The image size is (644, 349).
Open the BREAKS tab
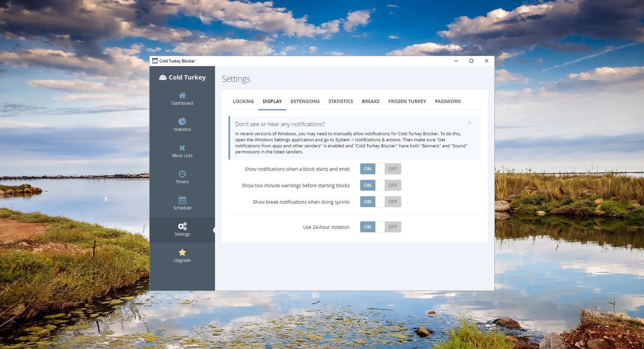click(371, 101)
